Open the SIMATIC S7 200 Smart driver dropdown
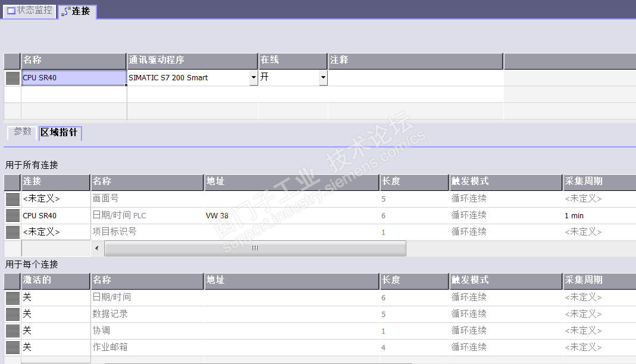Viewport: 636px width, 364px height. 253,77
